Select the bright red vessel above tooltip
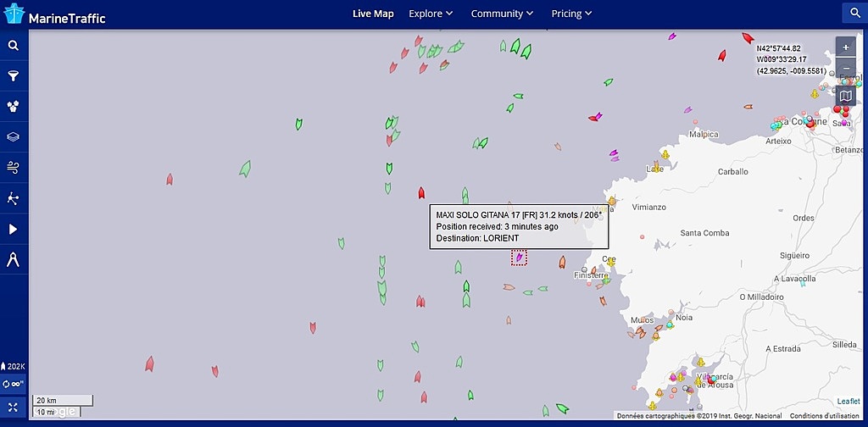Viewport: 868px width, 427px height. click(421, 193)
